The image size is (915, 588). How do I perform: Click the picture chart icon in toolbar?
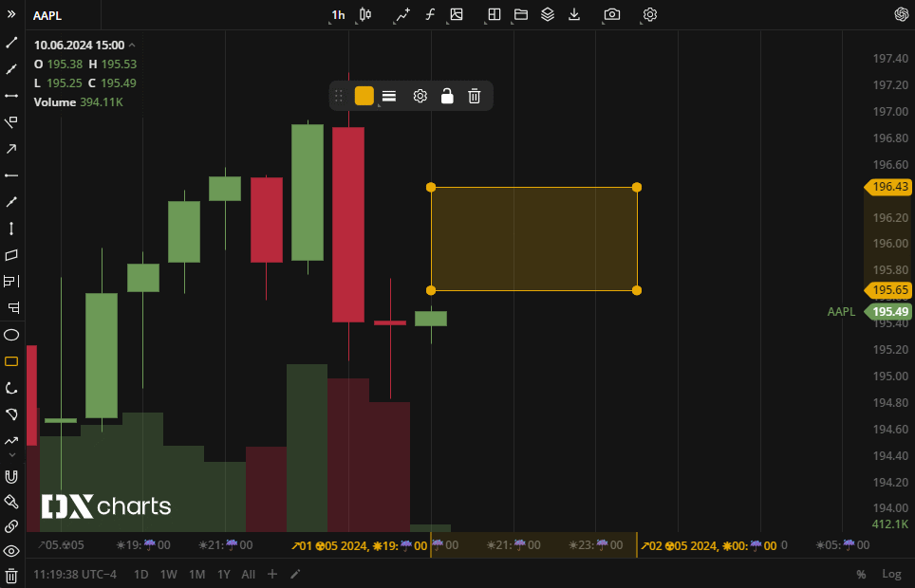point(457,14)
